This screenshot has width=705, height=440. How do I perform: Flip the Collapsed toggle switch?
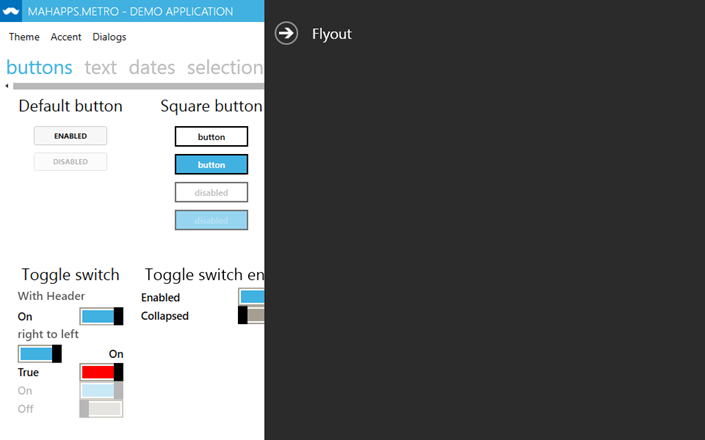tap(252, 315)
